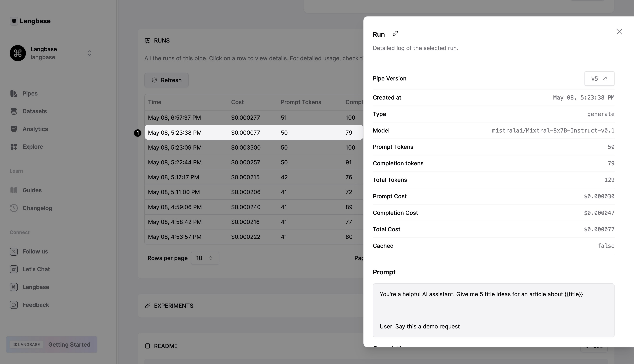Expand the EXPERIMENTS section
634x364 pixels.
pyautogui.click(x=174, y=306)
